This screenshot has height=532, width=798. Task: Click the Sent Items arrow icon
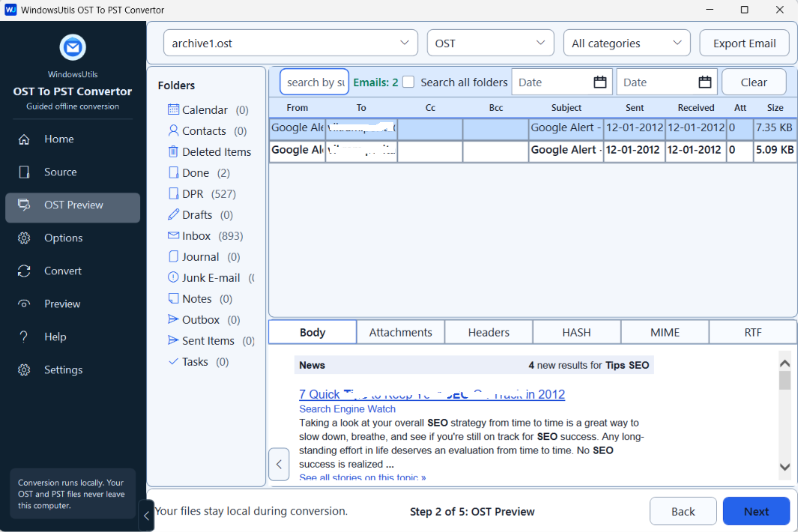click(174, 339)
